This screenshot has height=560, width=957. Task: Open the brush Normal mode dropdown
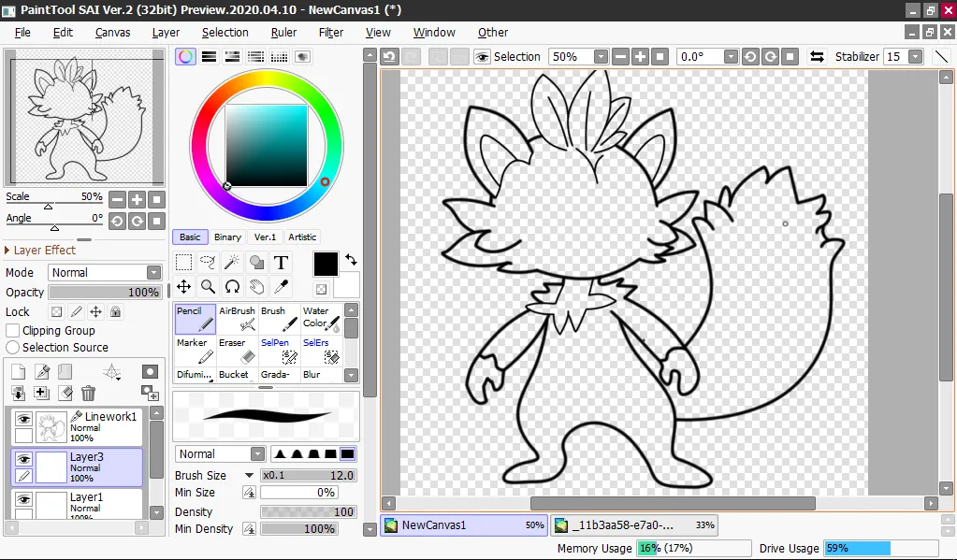[x=257, y=453]
